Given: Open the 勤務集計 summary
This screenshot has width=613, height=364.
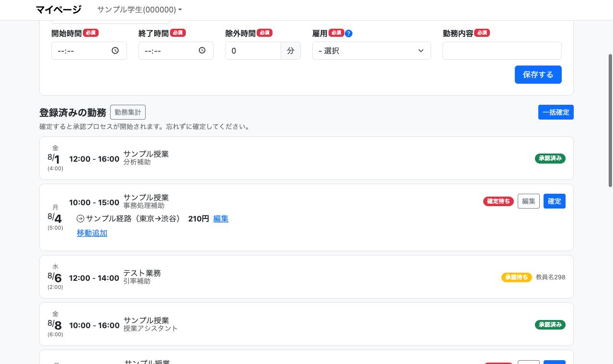Looking at the screenshot, I should [x=128, y=112].
